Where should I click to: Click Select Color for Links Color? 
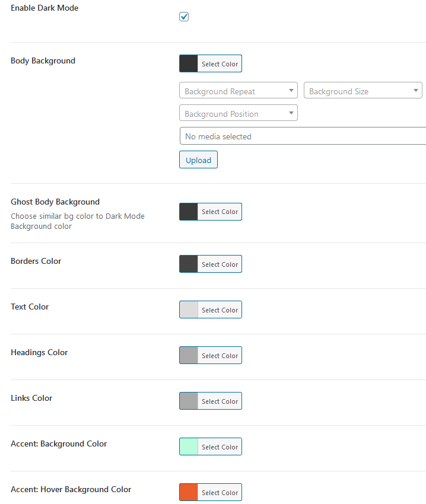[220, 401]
